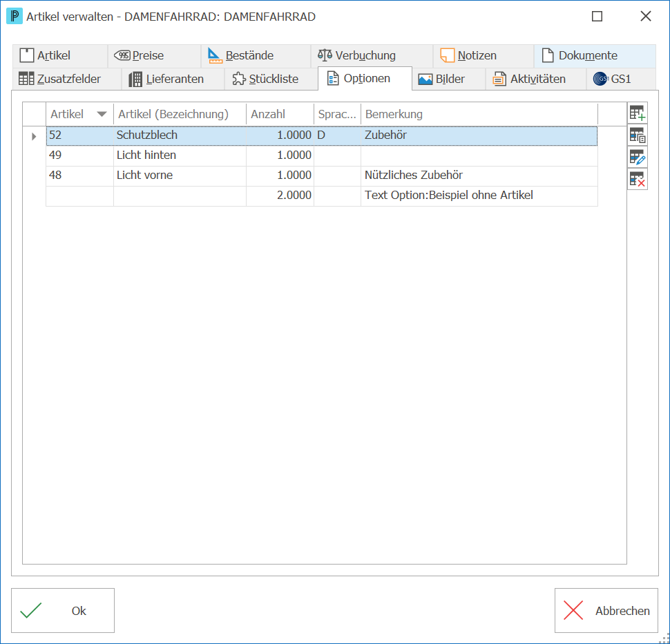
Task: Click the Zubehör remark in the Schutzblech row
Action: point(479,135)
